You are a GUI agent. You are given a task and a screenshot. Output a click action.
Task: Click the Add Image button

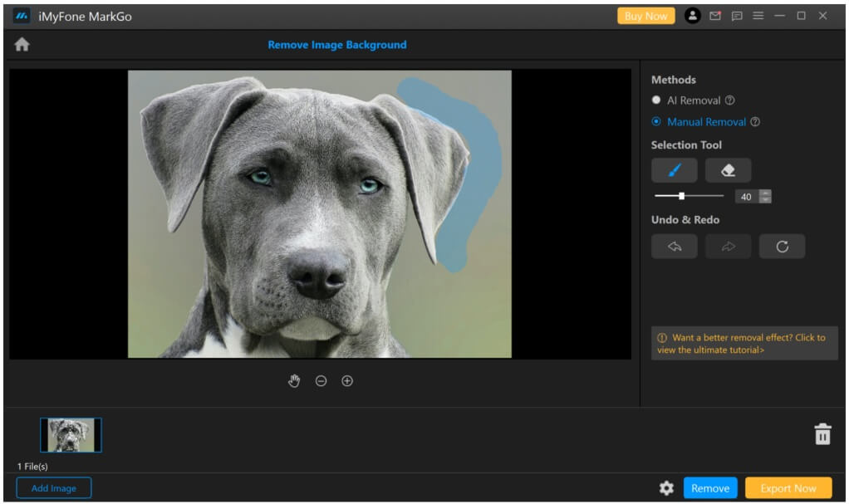(x=54, y=488)
